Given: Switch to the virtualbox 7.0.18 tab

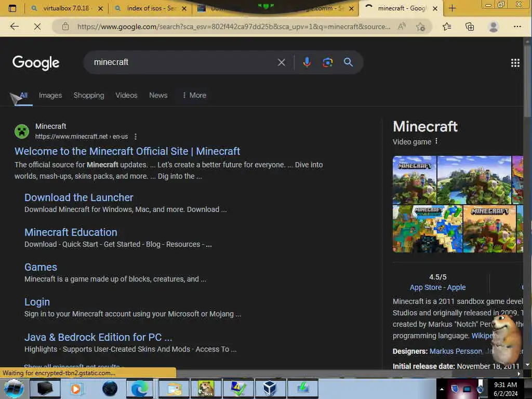Looking at the screenshot, I should (x=65, y=8).
